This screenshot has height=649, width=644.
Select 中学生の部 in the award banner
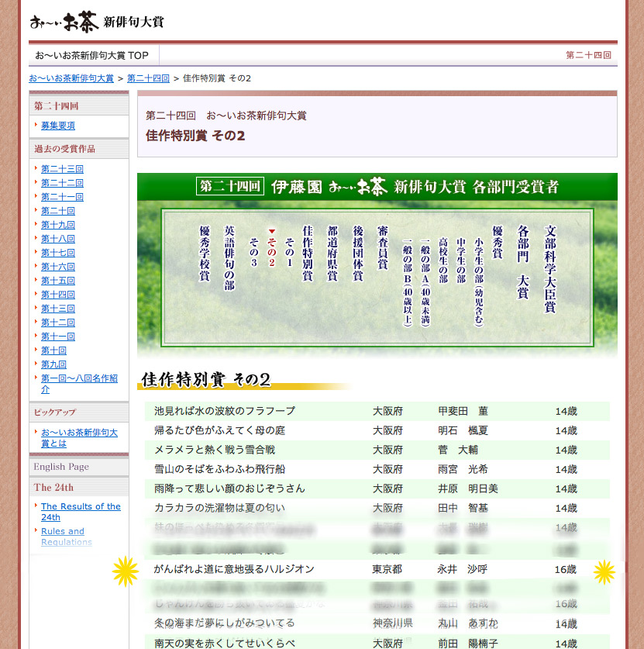point(461,261)
